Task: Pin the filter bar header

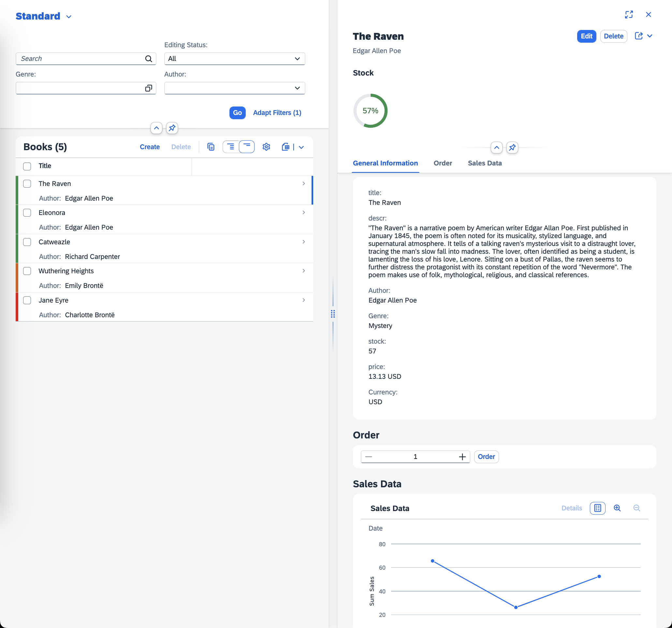Action: (172, 128)
